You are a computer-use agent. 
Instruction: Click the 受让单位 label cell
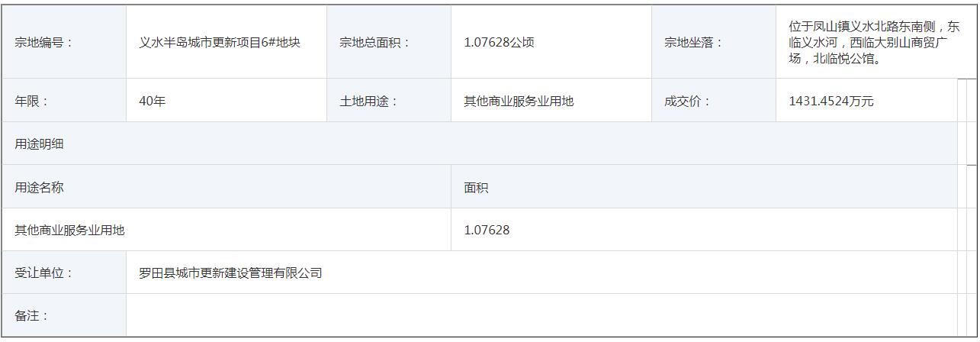(64, 273)
